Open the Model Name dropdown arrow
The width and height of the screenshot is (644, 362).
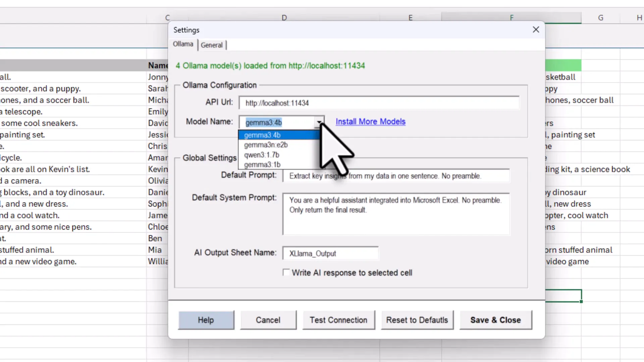click(x=319, y=122)
